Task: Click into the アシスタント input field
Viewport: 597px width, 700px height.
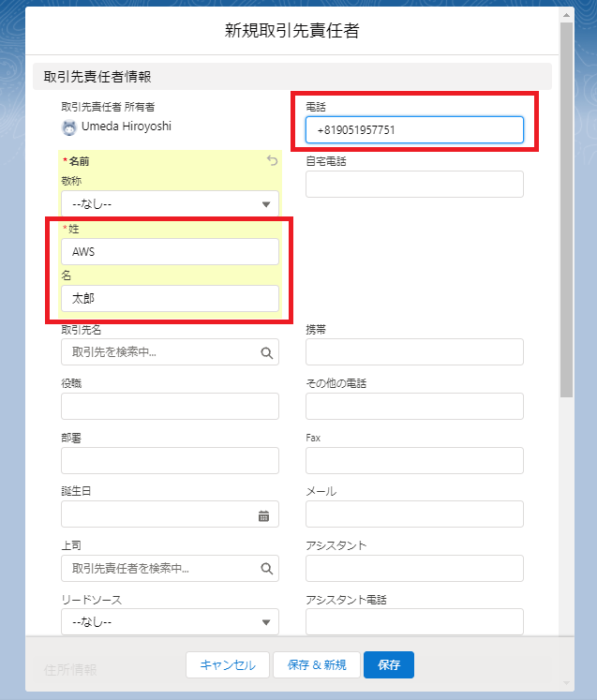Action: 414,568
